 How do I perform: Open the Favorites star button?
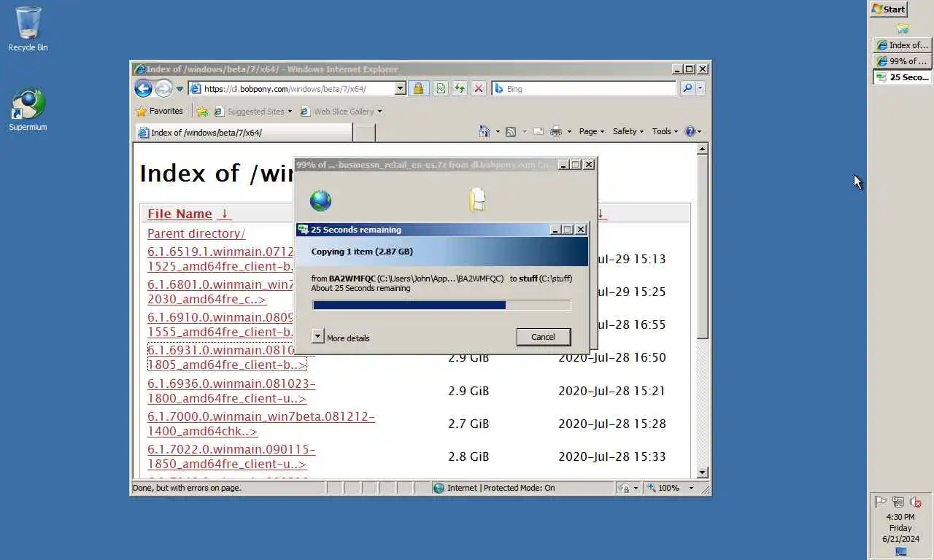click(159, 111)
